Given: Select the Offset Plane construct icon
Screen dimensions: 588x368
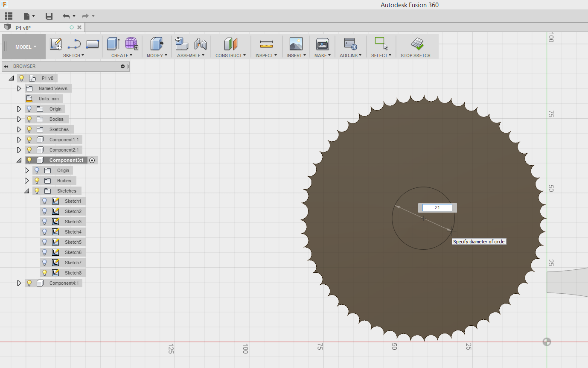Looking at the screenshot, I should point(231,44).
